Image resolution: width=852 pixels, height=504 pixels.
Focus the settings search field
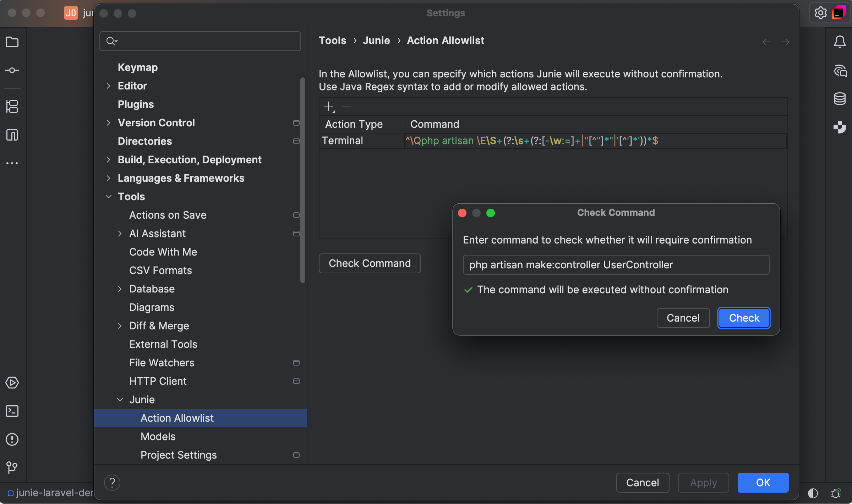point(200,41)
